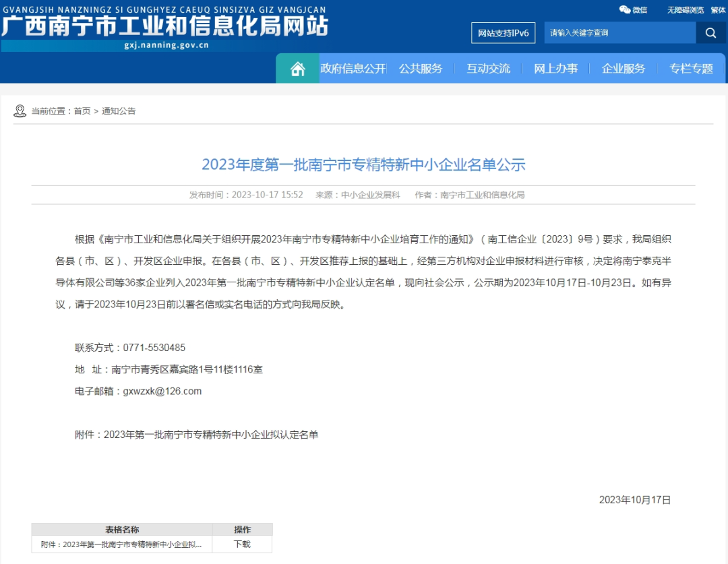Click contact phone 0771-5530485
Image resolution: width=728 pixels, height=564 pixels.
coord(154,348)
